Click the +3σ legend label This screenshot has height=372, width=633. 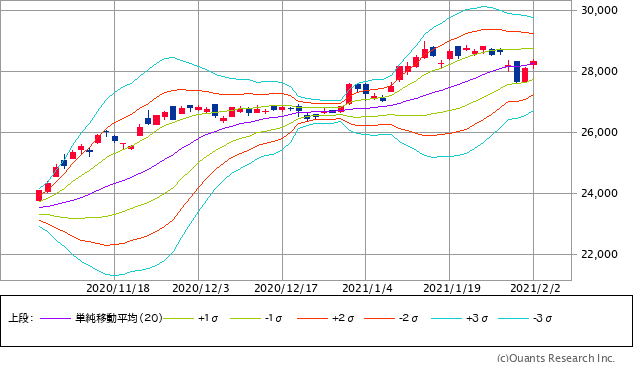point(477,318)
